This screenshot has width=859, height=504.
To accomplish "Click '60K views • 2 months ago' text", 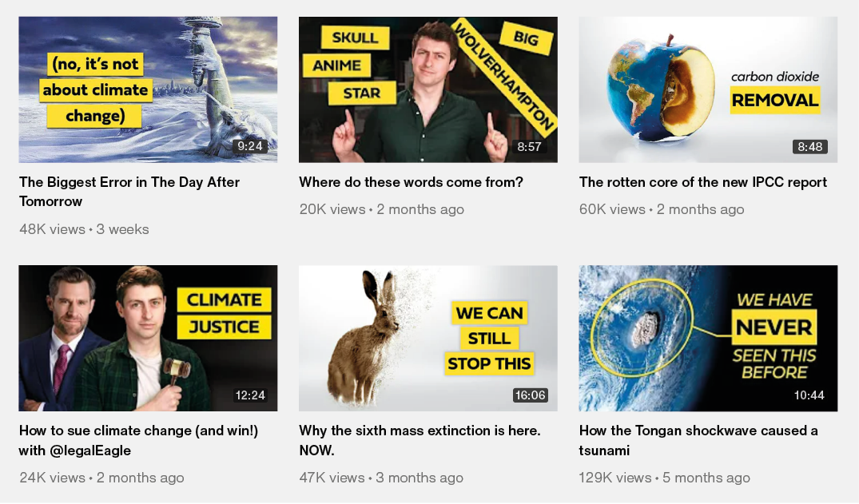I will 662,209.
